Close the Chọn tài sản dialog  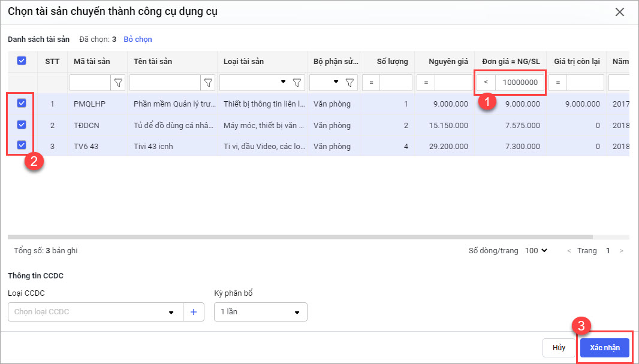pyautogui.click(x=620, y=12)
